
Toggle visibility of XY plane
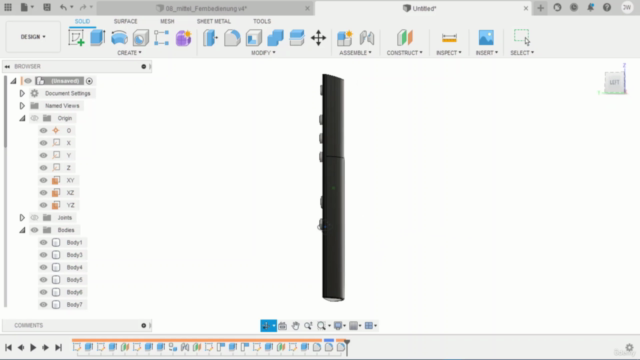click(x=43, y=180)
